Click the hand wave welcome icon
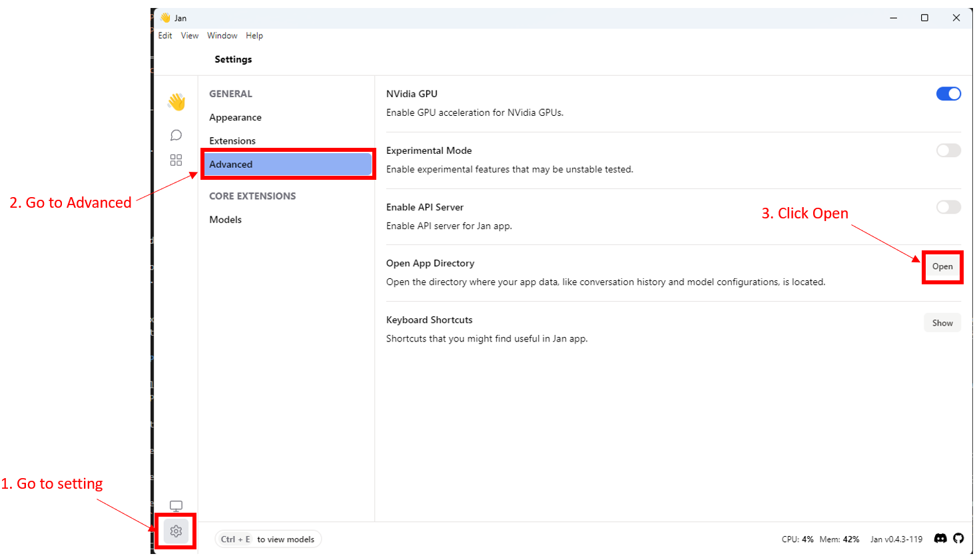 [176, 101]
